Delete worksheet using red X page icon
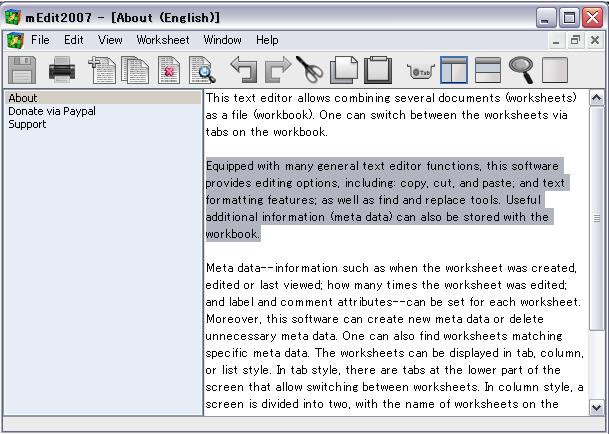609x434 pixels. 169,70
